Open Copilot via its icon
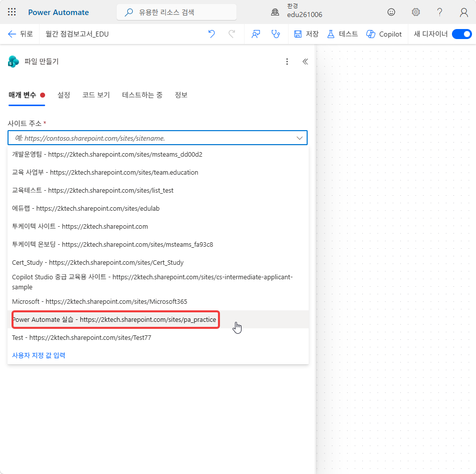This screenshot has height=474, width=476. tap(371, 34)
